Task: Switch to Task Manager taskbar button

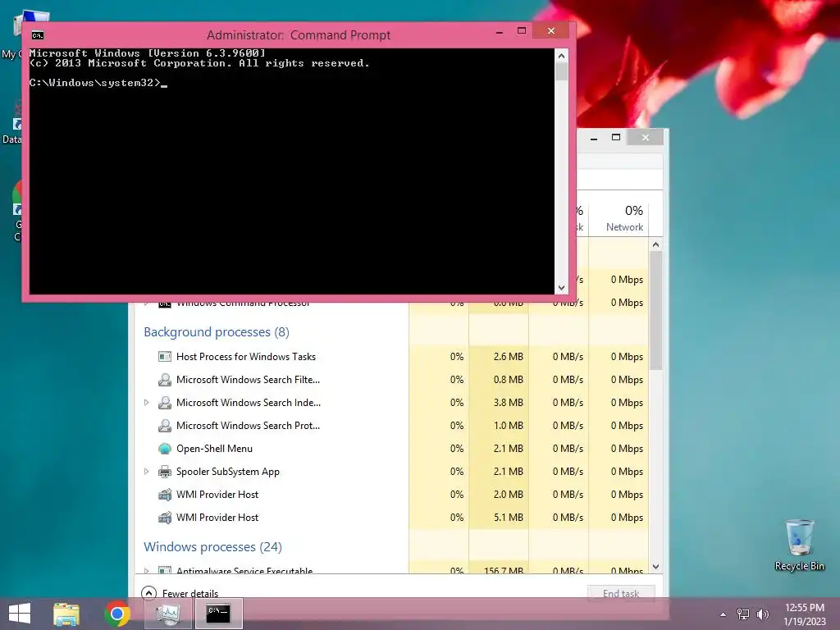Action: [x=167, y=614]
